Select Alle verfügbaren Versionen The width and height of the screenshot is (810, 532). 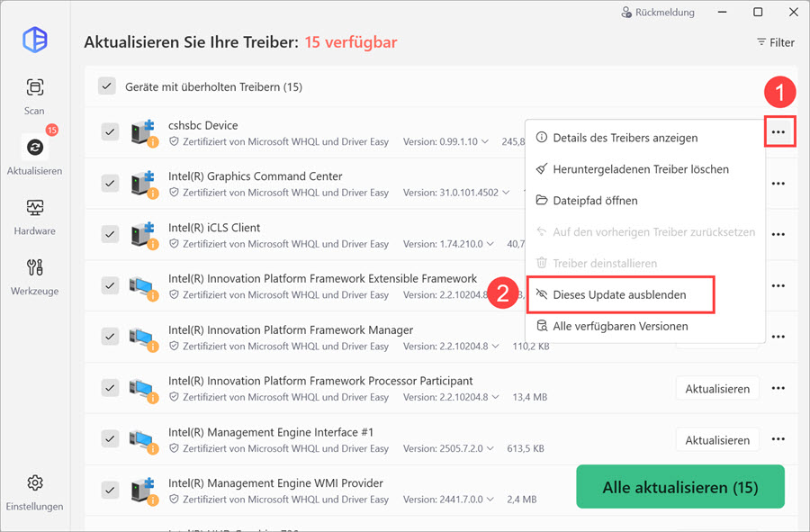pyautogui.click(x=644, y=326)
